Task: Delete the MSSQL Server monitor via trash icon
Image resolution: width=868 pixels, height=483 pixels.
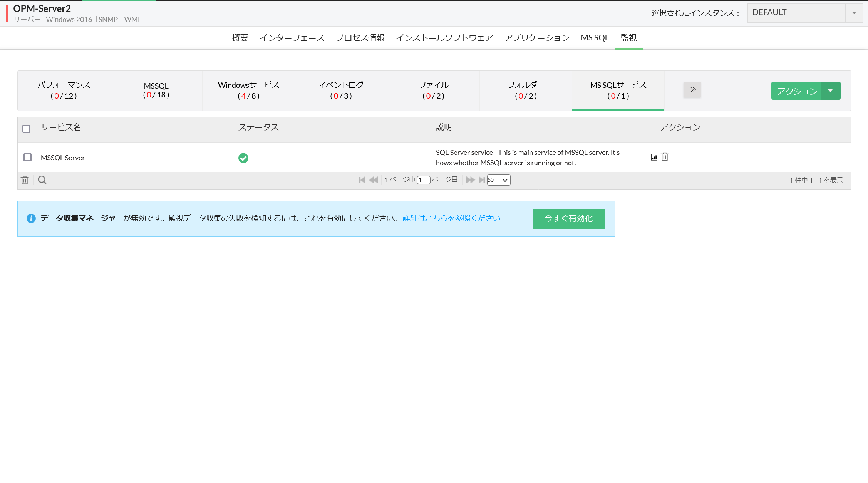Action: (x=665, y=157)
